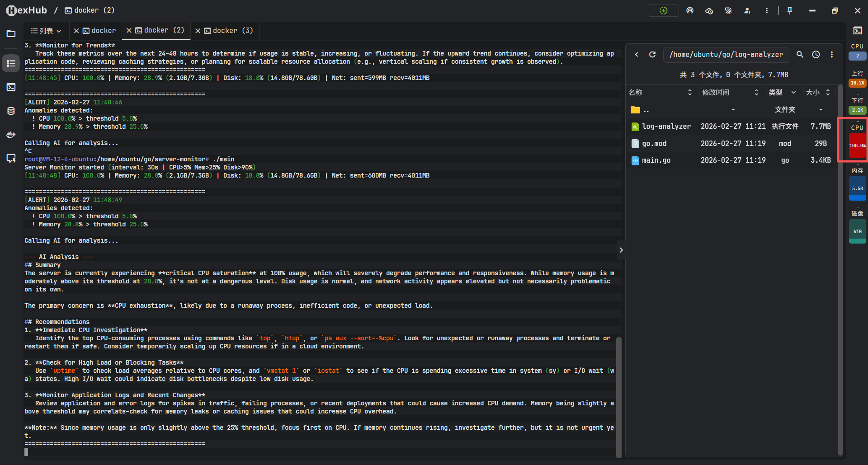Click the file summary '共 3 个文件' text
This screenshot has width=868, height=465.
click(x=700, y=75)
